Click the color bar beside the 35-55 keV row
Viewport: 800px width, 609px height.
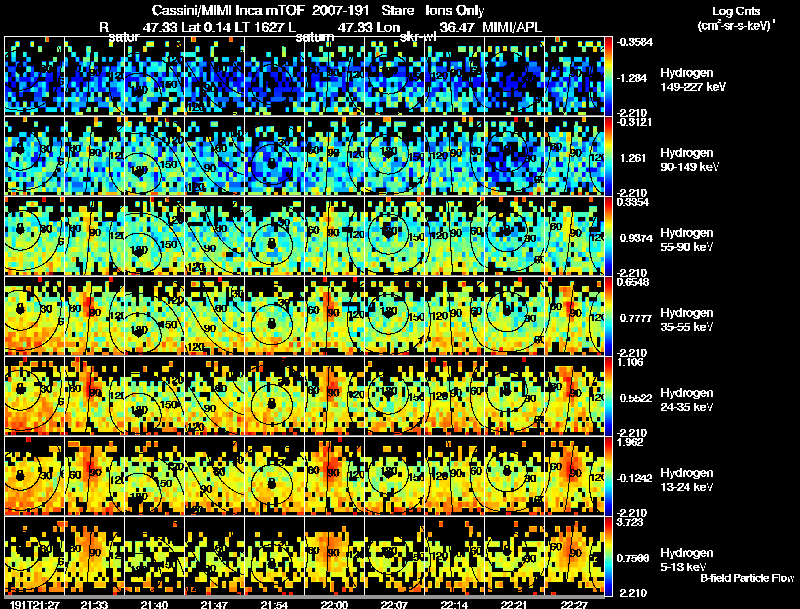608,316
